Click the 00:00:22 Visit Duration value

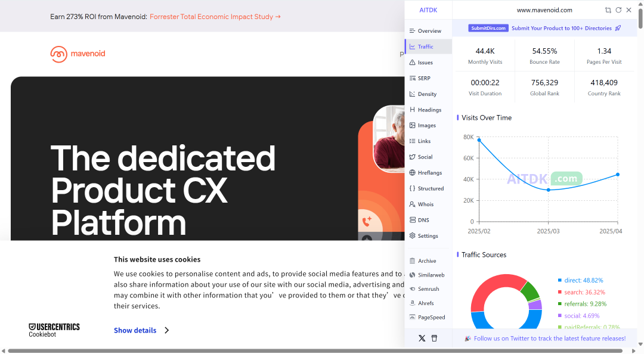(485, 83)
